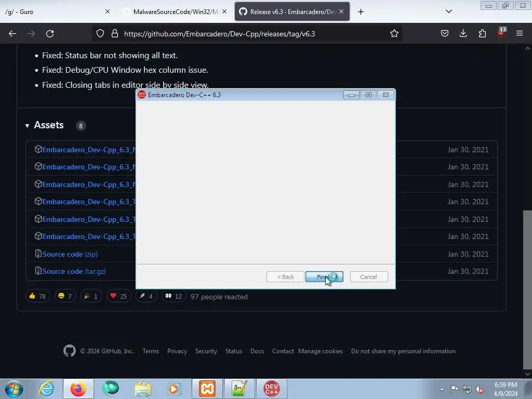Open the Terms footer link
Image resolution: width=532 pixels, height=399 pixels.
point(151,351)
